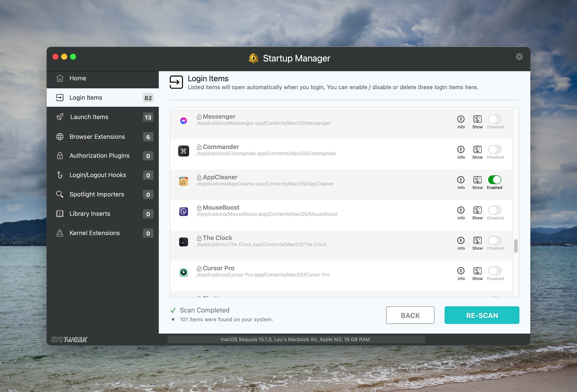The width and height of the screenshot is (577, 392).
Task: Enable the Commander login item toggle
Action: point(494,150)
